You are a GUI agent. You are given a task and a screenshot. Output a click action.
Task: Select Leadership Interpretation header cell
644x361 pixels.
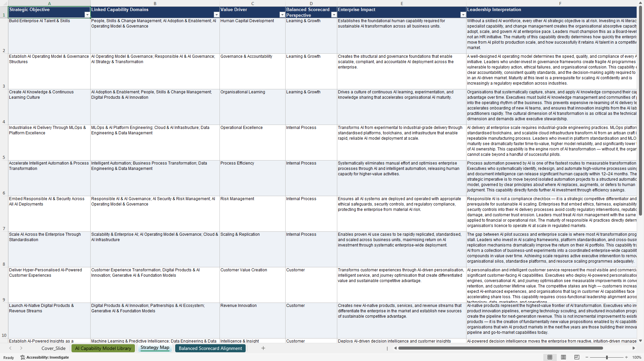click(x=551, y=12)
